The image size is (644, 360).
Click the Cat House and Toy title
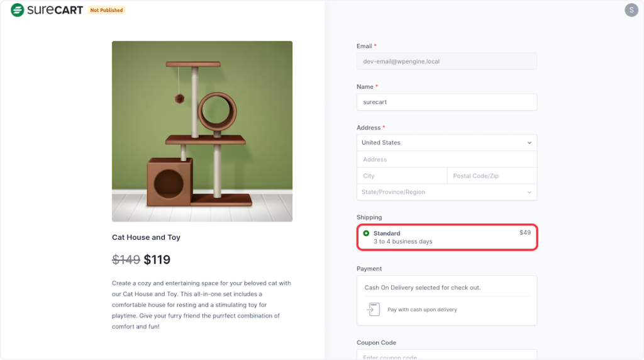(146, 237)
